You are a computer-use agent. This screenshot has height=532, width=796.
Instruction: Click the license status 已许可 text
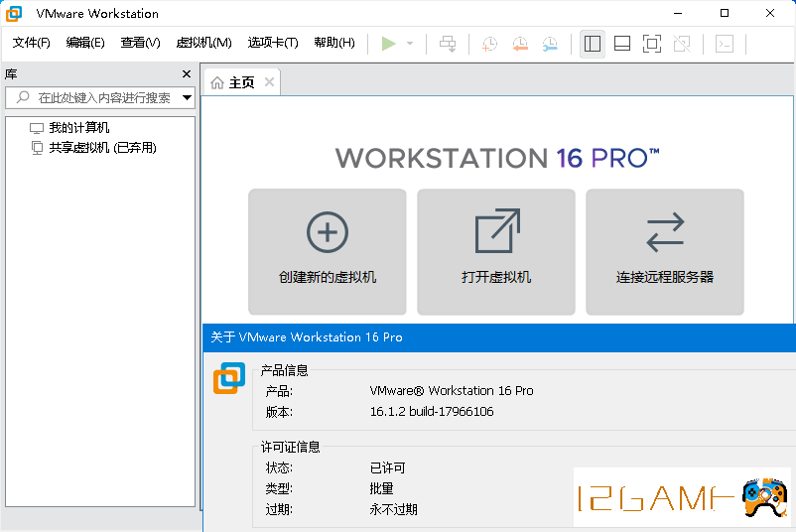coord(387,467)
